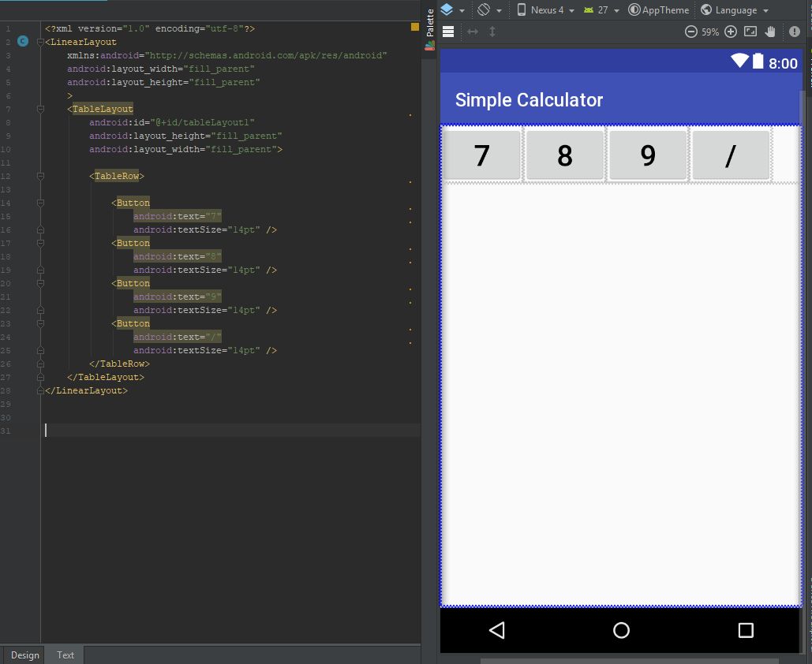
Task: Click the Simple Calculator app bar title
Action: pyautogui.click(x=529, y=100)
